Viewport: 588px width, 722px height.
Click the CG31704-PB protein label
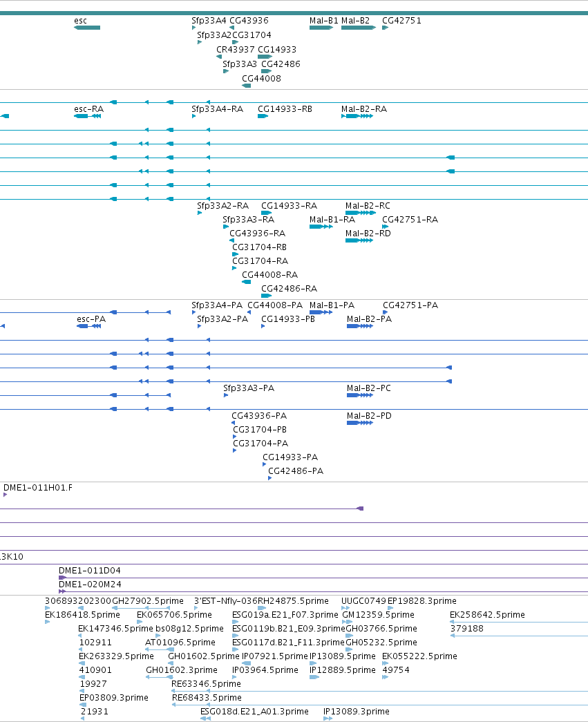click(260, 429)
